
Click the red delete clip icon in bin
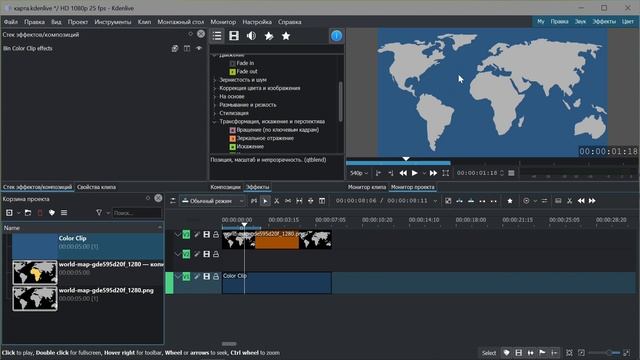[40, 213]
